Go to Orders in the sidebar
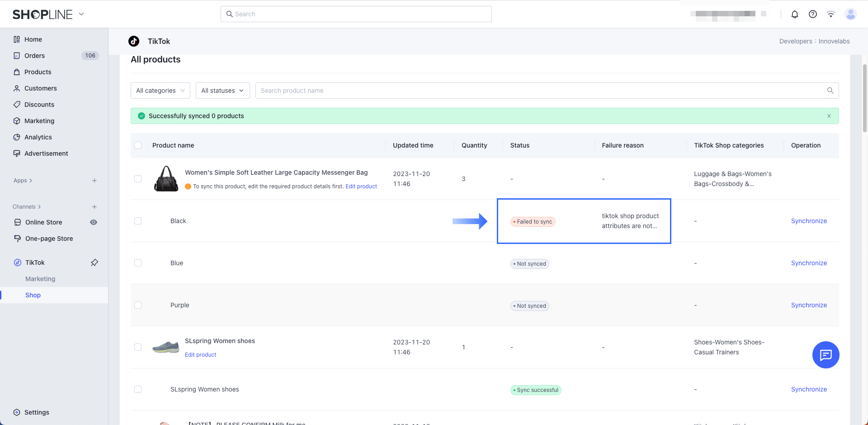The height and width of the screenshot is (425, 868). tap(34, 56)
